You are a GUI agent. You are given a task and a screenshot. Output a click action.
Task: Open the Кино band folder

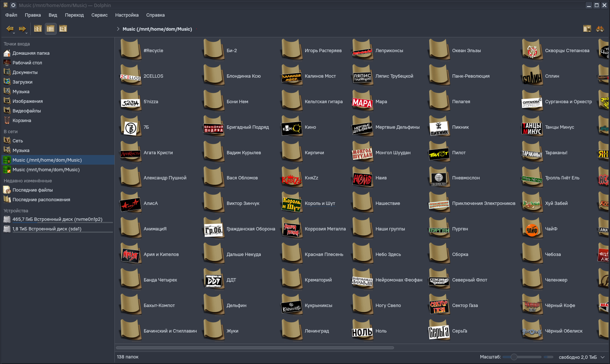coord(292,127)
